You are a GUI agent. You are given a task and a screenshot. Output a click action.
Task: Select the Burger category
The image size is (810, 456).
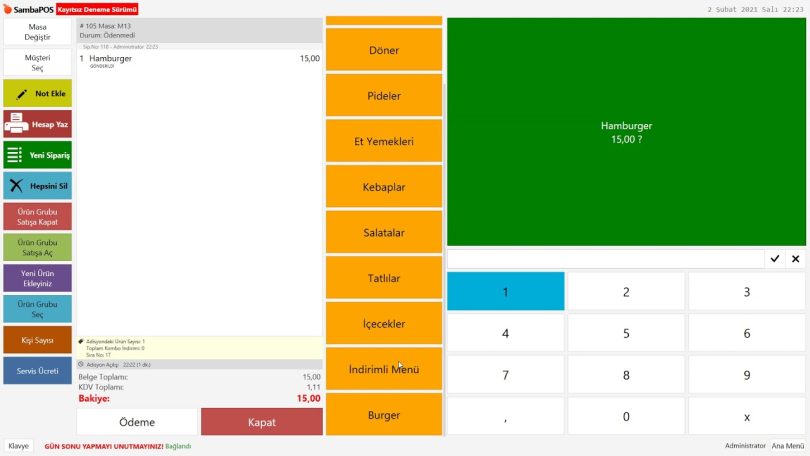pyautogui.click(x=384, y=415)
